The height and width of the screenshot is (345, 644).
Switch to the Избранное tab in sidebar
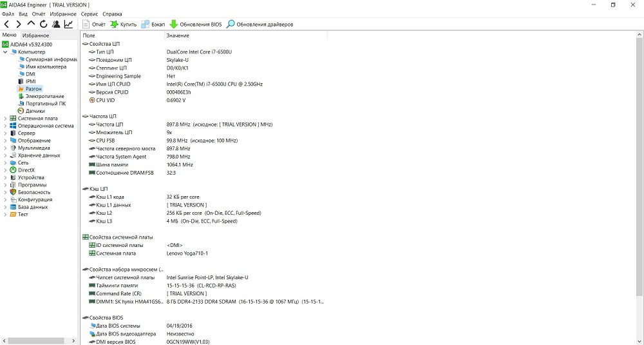pyautogui.click(x=35, y=35)
